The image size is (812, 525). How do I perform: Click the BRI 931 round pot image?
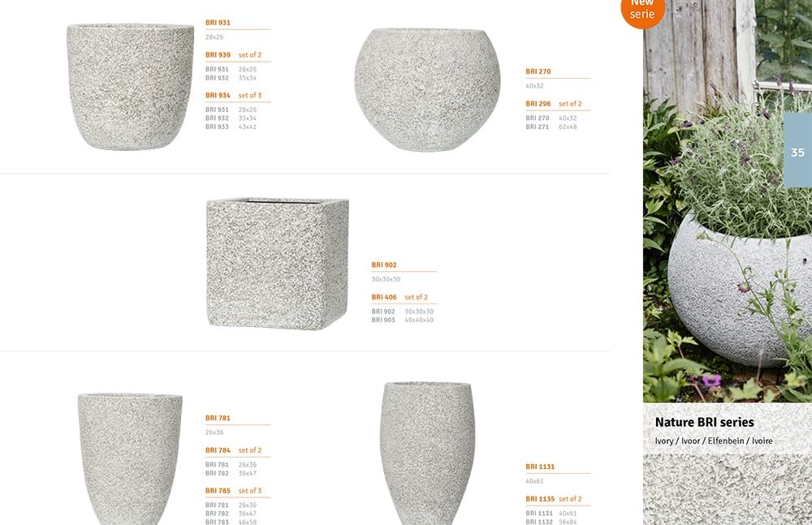[131, 87]
